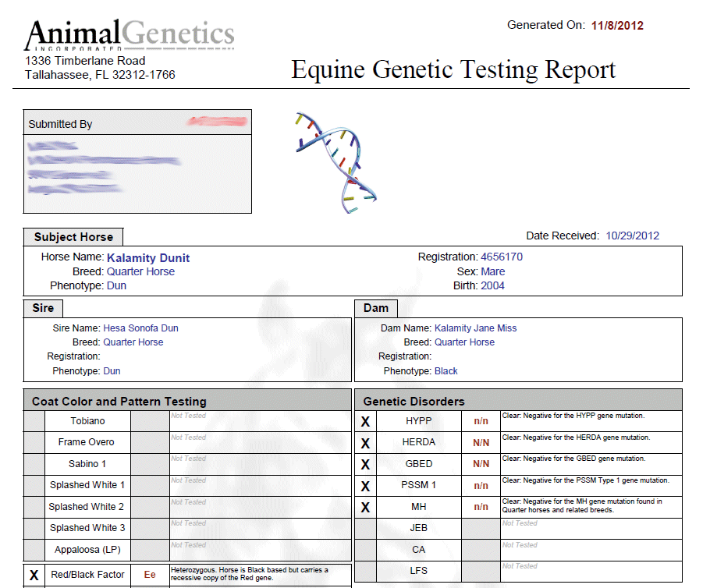This screenshot has width=710, height=588.
Task: Toggle the Splashed White 3 checkbox
Action: tap(34, 528)
